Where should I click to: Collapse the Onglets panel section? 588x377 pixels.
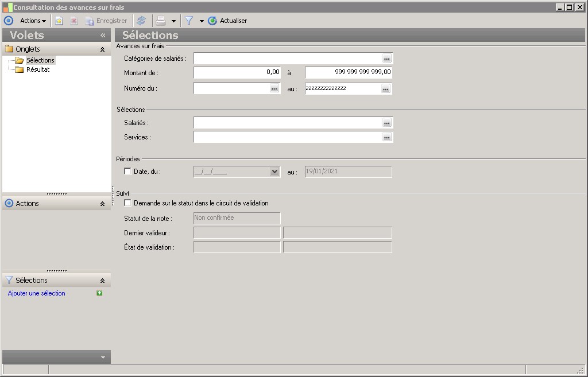coord(102,49)
